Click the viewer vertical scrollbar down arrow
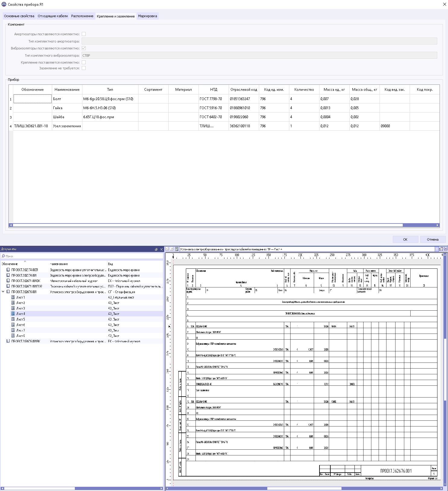Screen dimensions: 448x491 pos(445,484)
